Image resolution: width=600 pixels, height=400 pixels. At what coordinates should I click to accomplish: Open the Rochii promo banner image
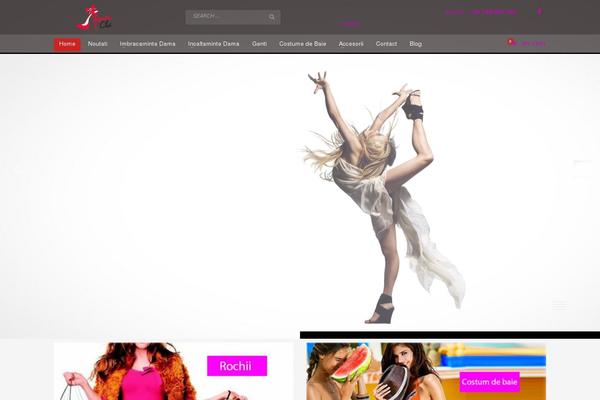174,371
